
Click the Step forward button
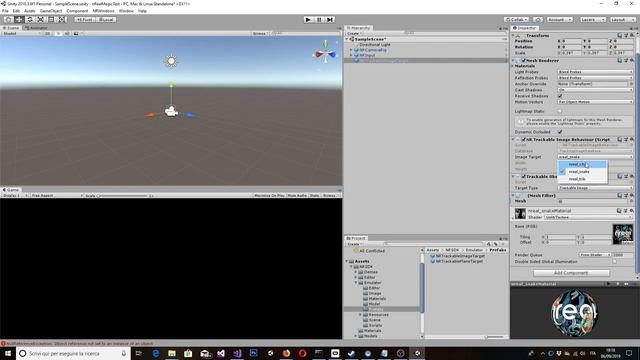coord(330,19)
